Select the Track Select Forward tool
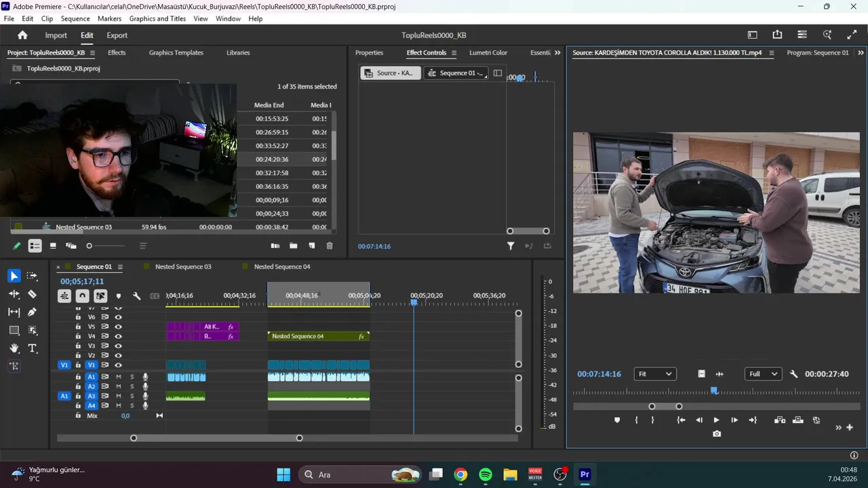 click(x=32, y=276)
